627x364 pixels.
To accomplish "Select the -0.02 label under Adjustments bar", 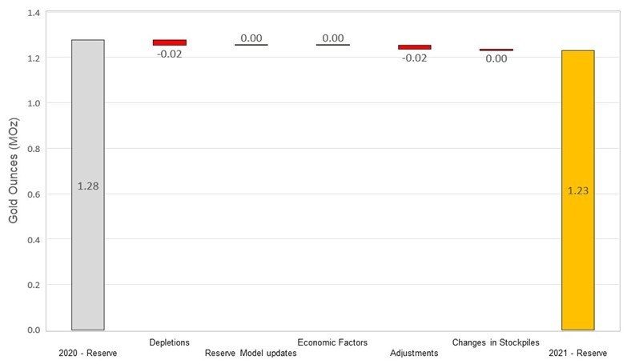I will [415, 58].
